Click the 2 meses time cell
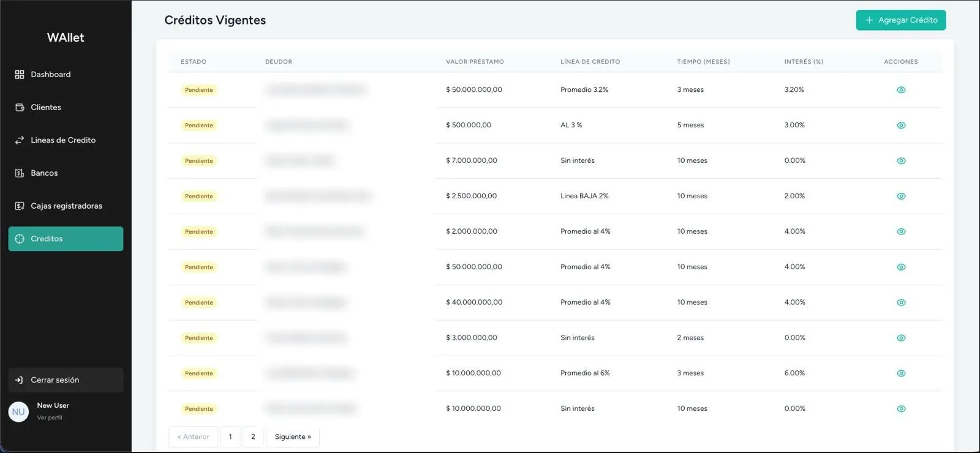The width and height of the screenshot is (980, 453). (690, 338)
